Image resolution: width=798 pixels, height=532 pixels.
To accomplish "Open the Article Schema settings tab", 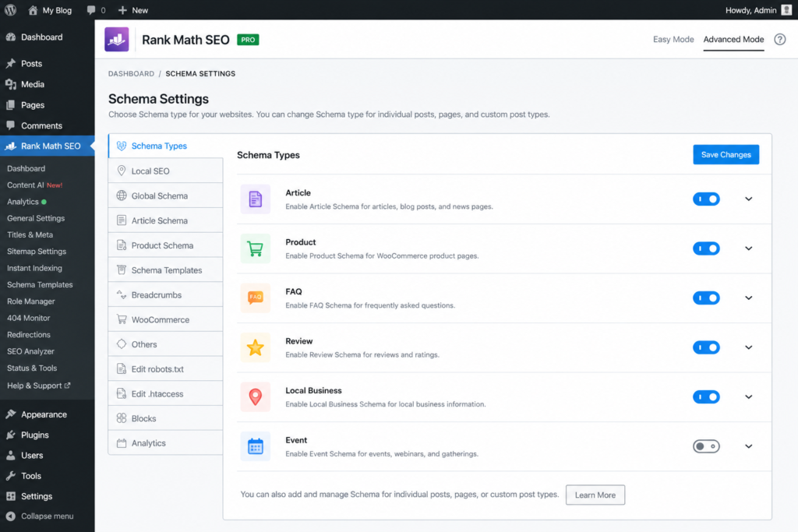I will [x=165, y=220].
